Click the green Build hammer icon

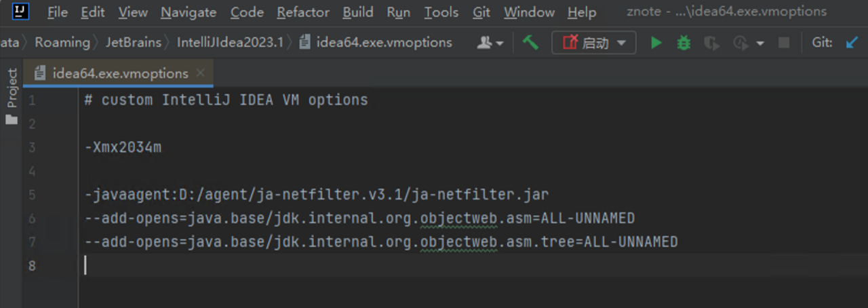(x=530, y=43)
